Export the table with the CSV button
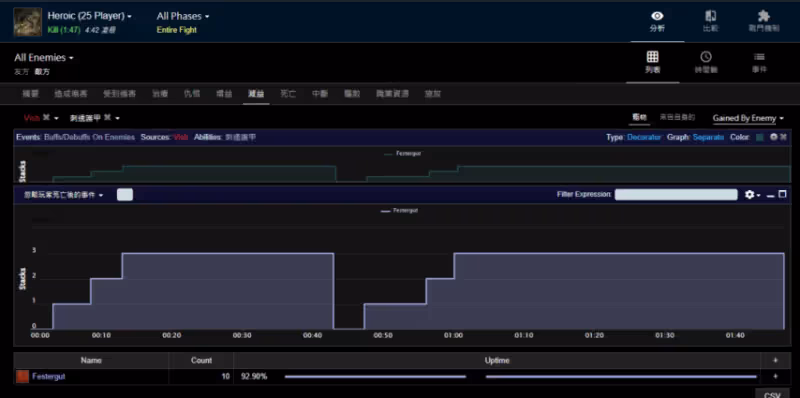 click(772, 394)
